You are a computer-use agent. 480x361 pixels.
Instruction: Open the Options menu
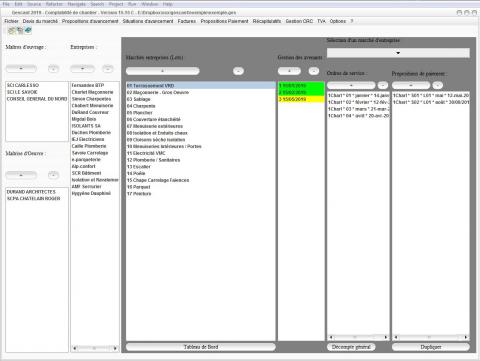point(338,21)
